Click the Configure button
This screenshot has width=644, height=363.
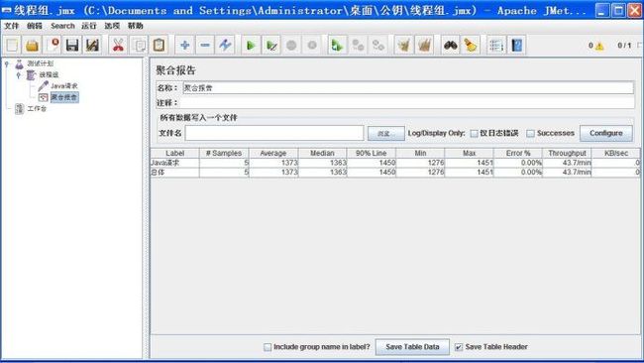(605, 133)
